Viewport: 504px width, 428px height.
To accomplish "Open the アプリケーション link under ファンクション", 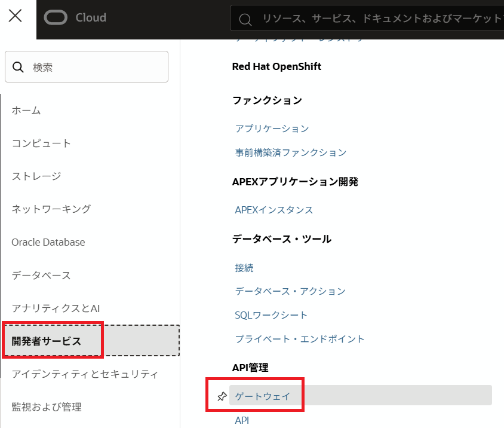I will point(272,129).
